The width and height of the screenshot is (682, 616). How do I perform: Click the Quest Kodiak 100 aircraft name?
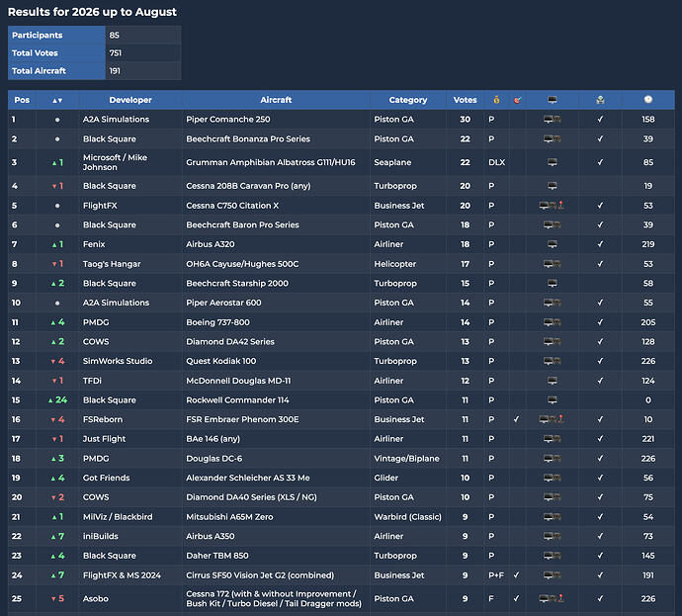(x=221, y=361)
